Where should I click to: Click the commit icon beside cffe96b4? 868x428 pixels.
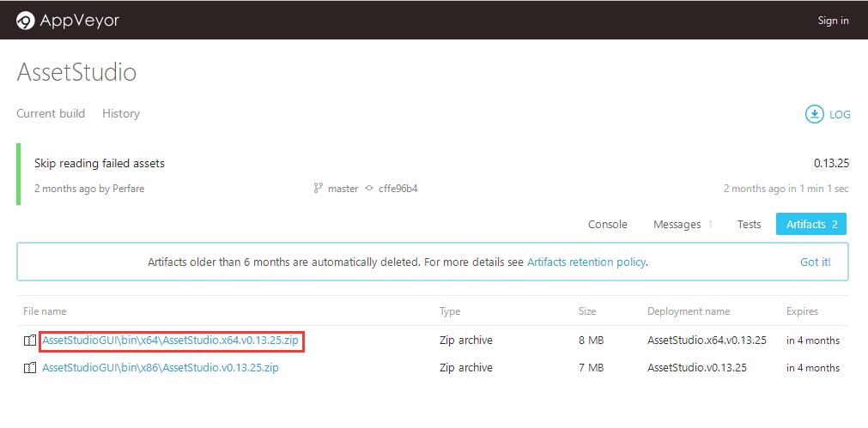[369, 189]
